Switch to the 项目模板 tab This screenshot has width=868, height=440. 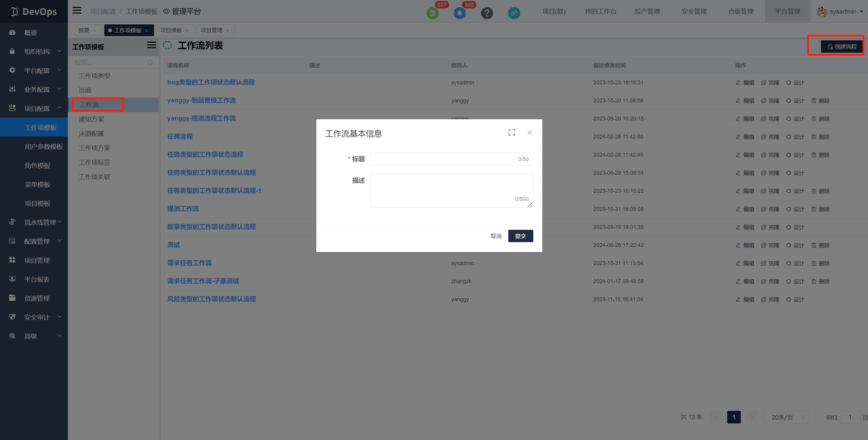(x=171, y=30)
